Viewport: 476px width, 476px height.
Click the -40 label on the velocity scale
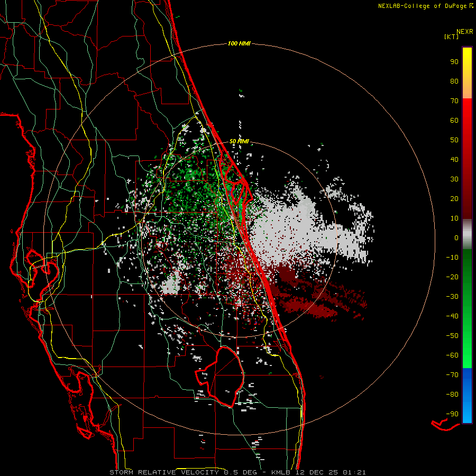452,316
